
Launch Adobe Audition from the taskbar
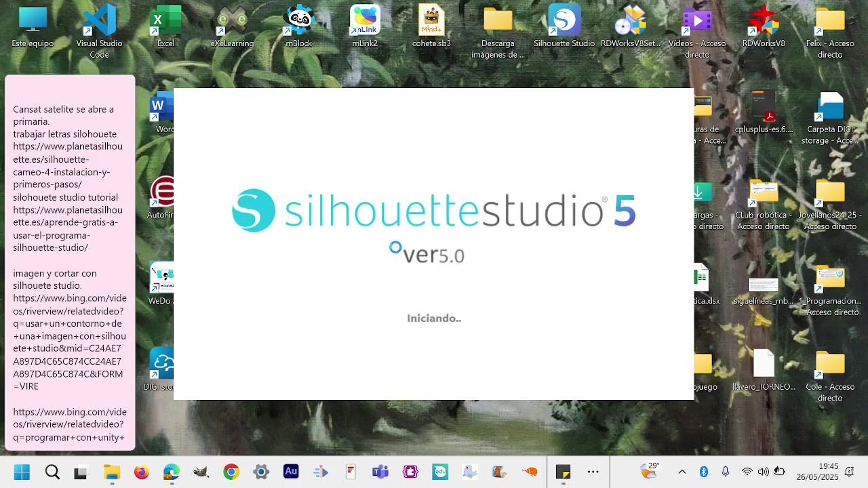(291, 472)
